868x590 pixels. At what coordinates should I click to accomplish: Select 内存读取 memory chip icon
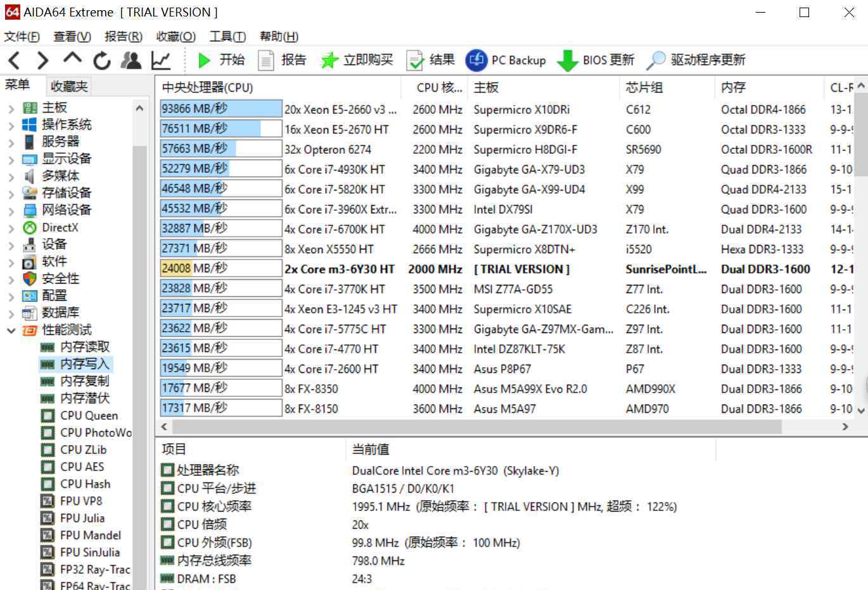coord(48,347)
